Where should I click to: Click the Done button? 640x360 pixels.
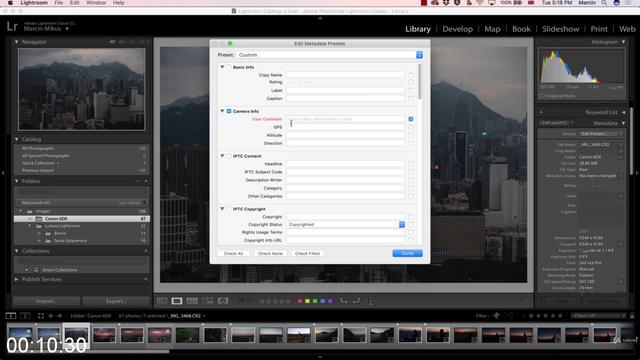point(407,253)
